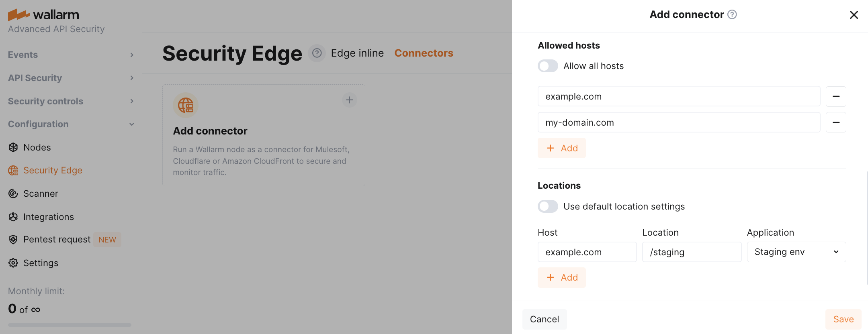The width and height of the screenshot is (868, 334).
Task: Click the Pentest request shield icon
Action: click(x=13, y=240)
